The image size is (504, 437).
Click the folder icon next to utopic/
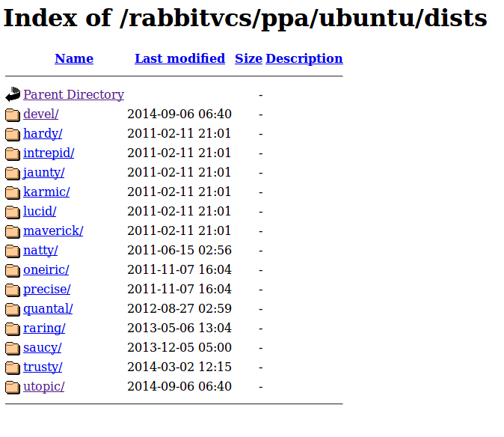tap(13, 387)
